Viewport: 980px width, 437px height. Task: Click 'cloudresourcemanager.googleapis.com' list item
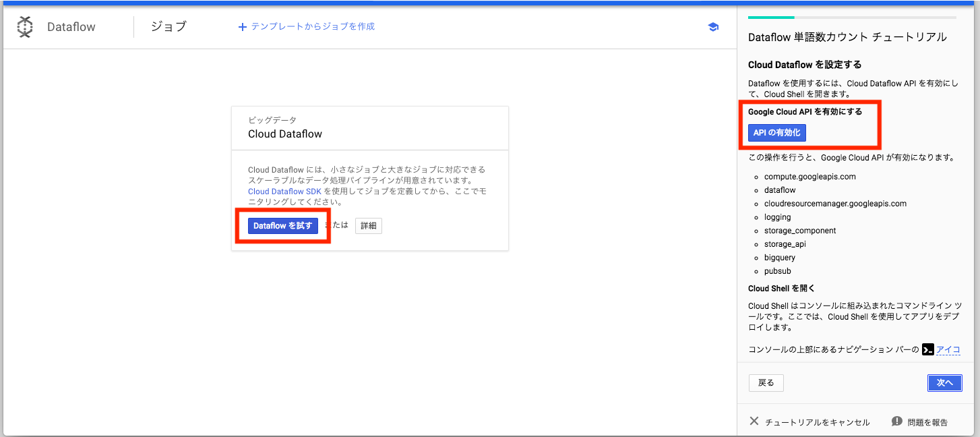point(835,204)
